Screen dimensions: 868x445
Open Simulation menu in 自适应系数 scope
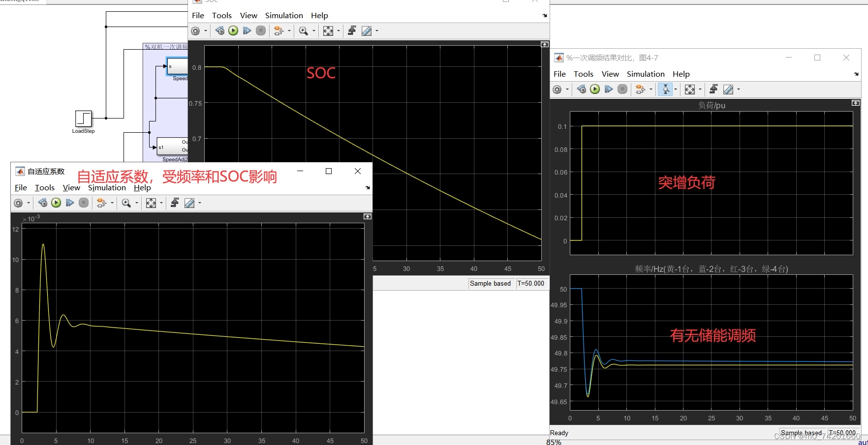[x=107, y=188]
